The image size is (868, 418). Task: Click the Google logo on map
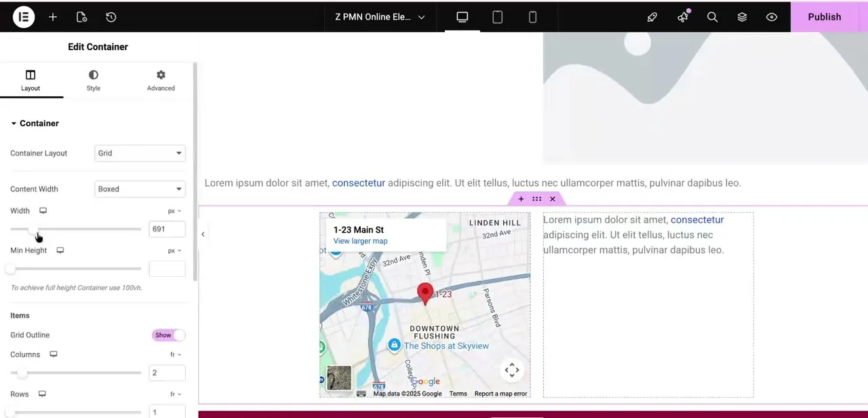point(425,381)
